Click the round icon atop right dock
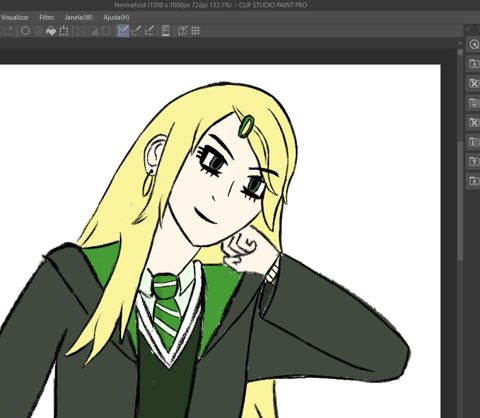This screenshot has height=418, width=480. click(x=474, y=44)
